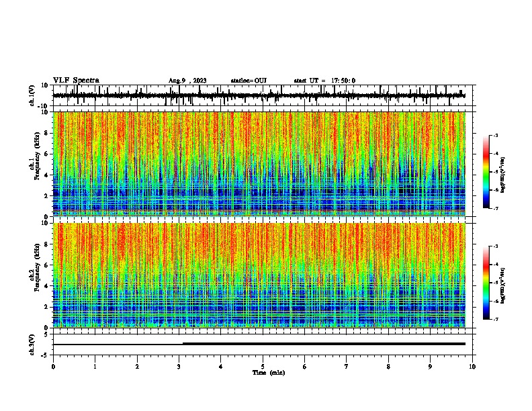Click the ch.1 color bar log(PSD) unit label
The image size is (532, 411).
coord(502,175)
